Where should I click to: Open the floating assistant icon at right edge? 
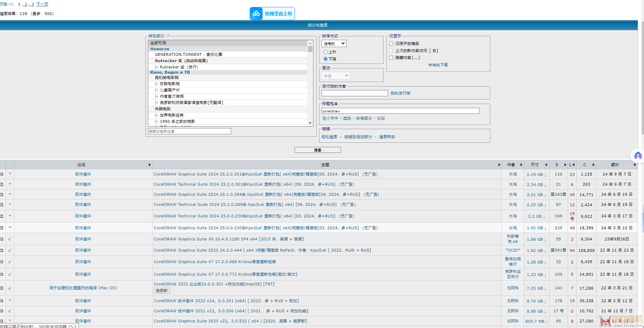pyautogui.click(x=638, y=156)
